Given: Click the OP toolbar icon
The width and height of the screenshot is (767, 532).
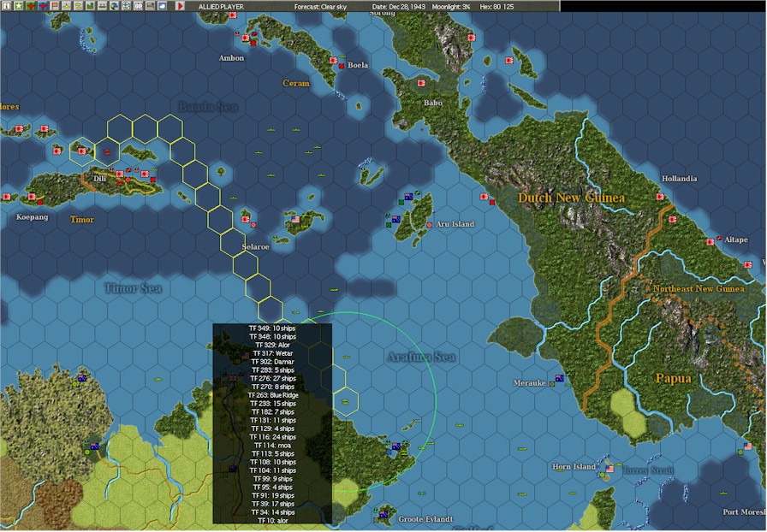Looking at the screenshot, I should tap(138, 6).
